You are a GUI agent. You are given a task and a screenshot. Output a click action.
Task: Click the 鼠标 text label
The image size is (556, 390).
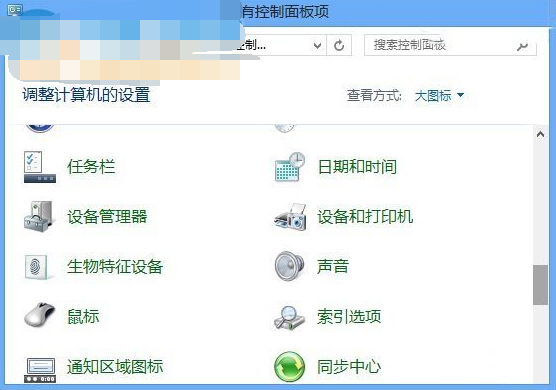pyautogui.click(x=83, y=316)
